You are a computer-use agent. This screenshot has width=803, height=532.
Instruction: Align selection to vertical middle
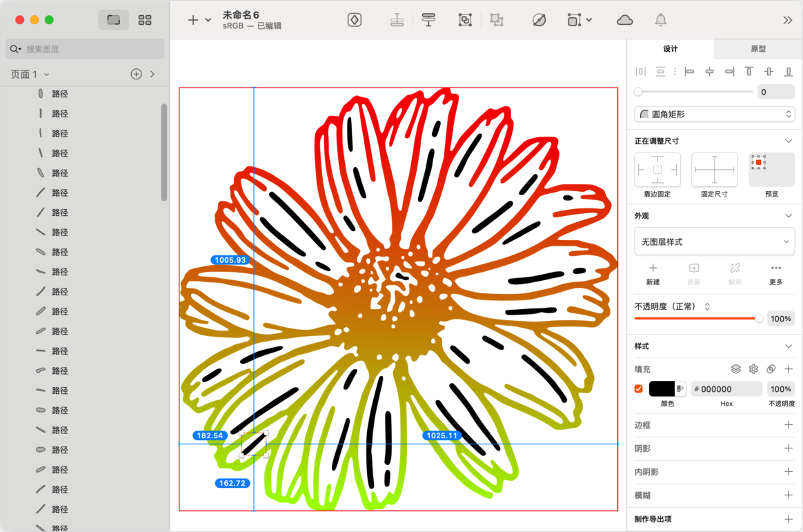[769, 72]
